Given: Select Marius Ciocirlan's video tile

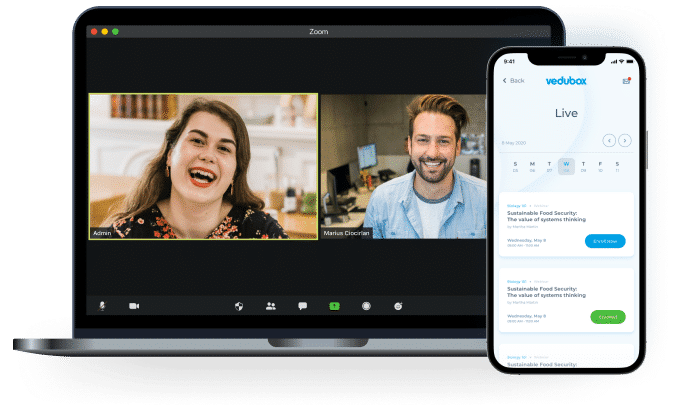Looking at the screenshot, I should (x=402, y=166).
